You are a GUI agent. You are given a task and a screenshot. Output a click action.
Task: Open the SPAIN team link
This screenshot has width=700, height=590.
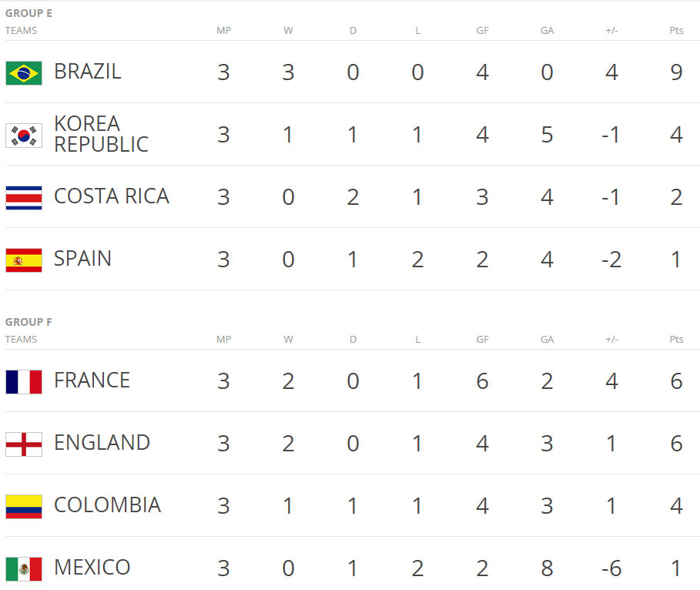point(82,259)
